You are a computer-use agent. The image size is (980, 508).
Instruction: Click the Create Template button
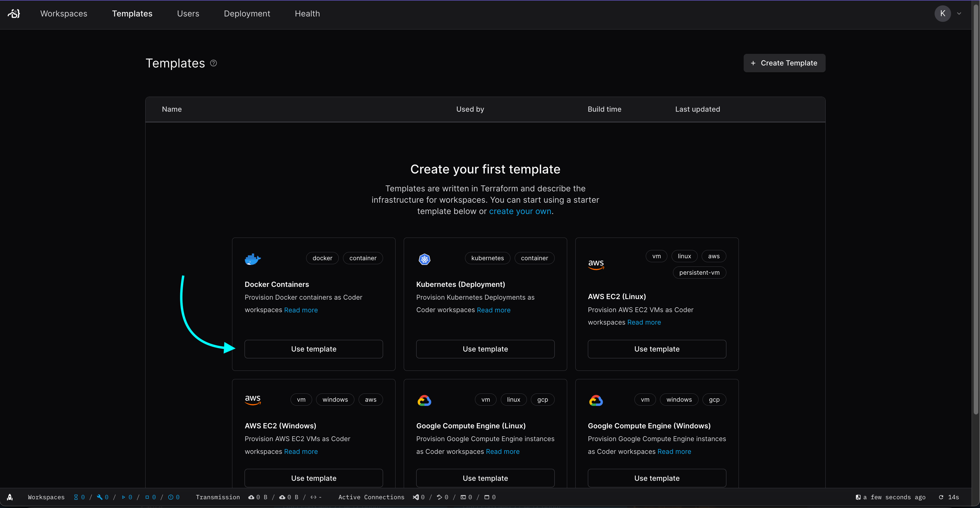click(x=784, y=63)
